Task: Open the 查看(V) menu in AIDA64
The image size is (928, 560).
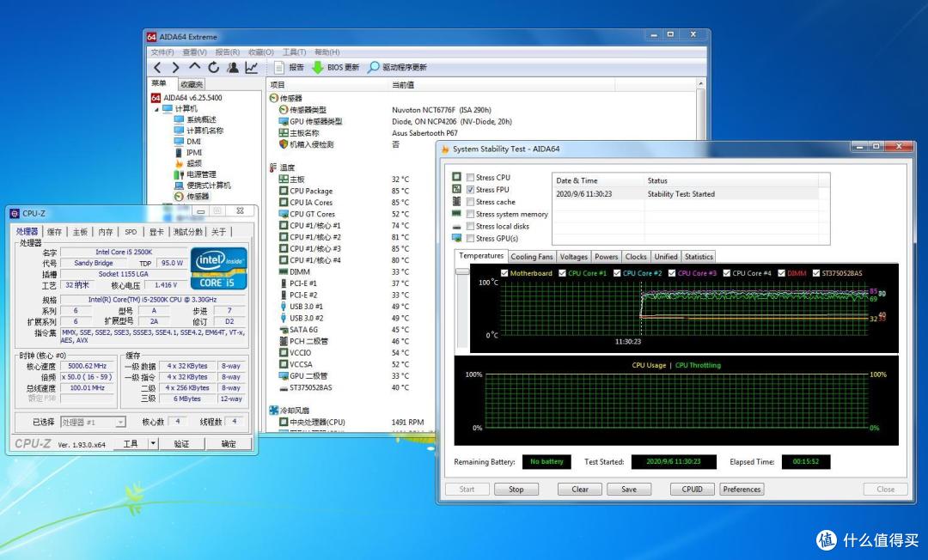Action: pos(195,52)
